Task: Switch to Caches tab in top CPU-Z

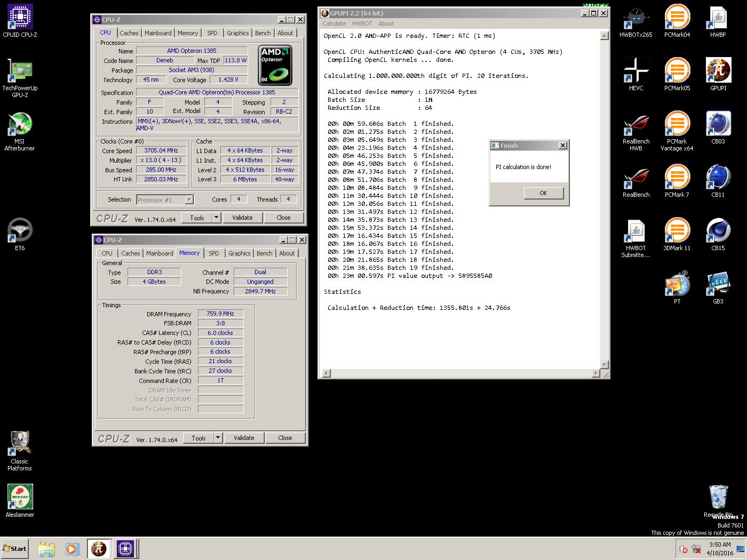Action: pos(129,33)
